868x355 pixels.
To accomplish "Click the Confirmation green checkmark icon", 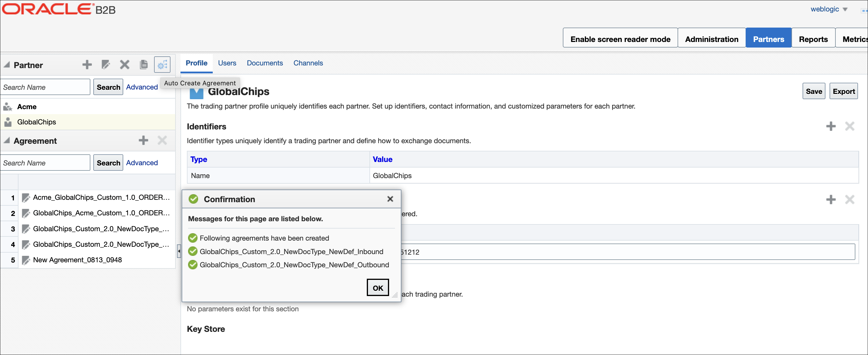I will [193, 199].
